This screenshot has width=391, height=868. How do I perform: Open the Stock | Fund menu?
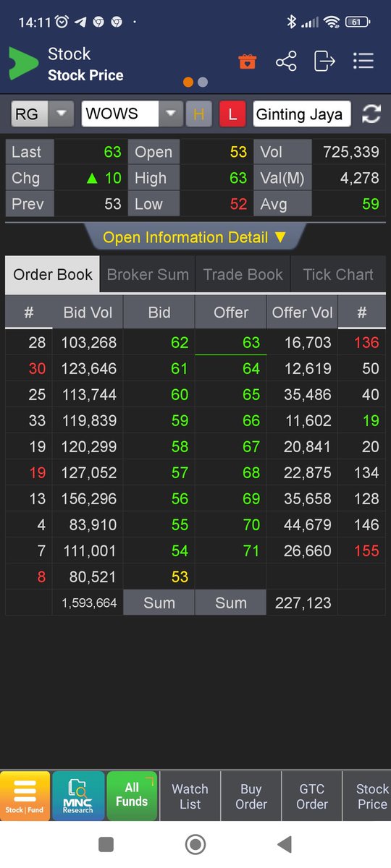(25, 796)
